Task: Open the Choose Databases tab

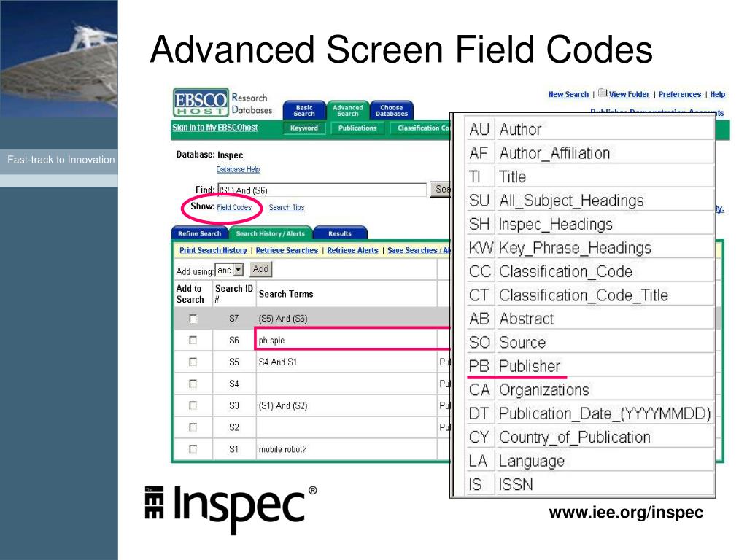Action: coord(392,111)
